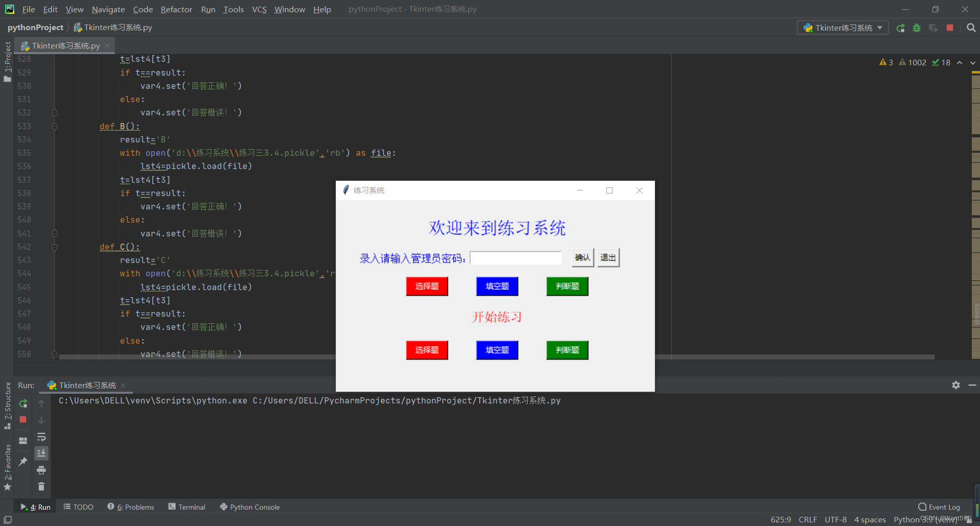This screenshot has height=526, width=980.
Task: Click the 18 typos indicator
Action: coord(941,62)
